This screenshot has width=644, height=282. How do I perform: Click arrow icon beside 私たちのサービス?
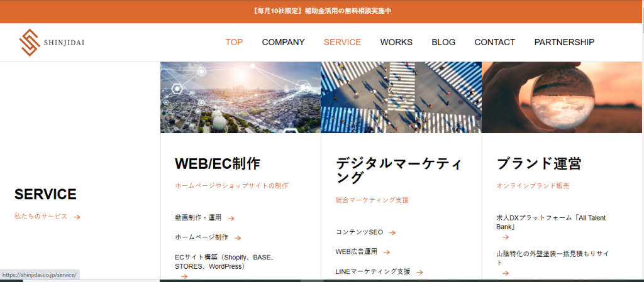[x=77, y=217]
